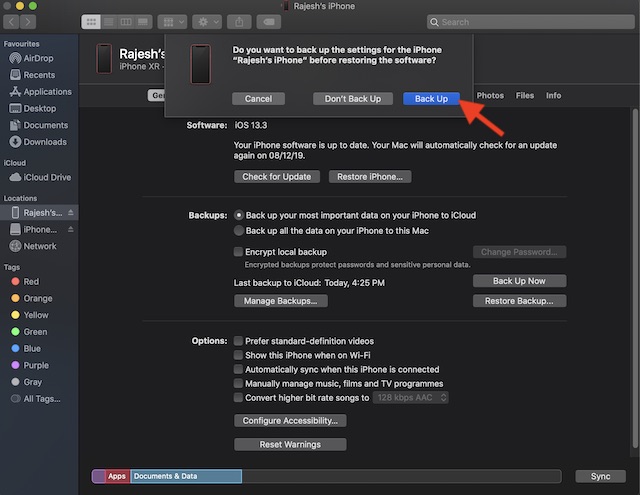
Task: Switch Finder to list view
Action: tap(109, 22)
